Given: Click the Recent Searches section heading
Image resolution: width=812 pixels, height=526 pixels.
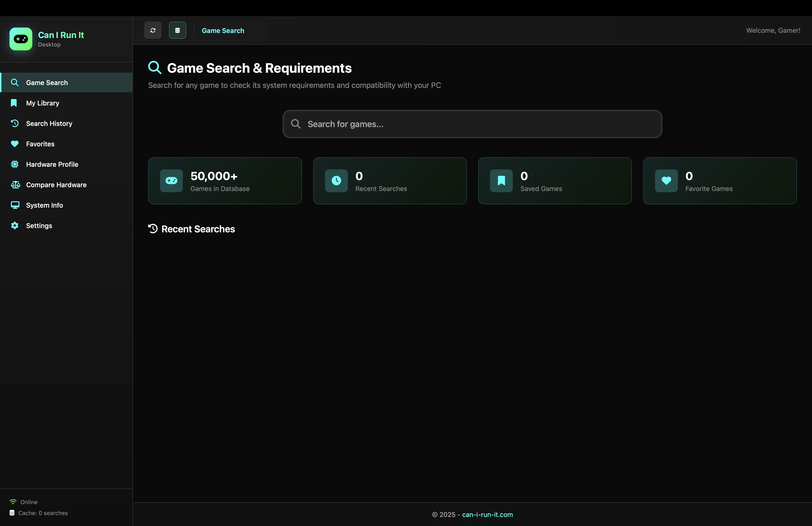Looking at the screenshot, I should click(x=198, y=229).
